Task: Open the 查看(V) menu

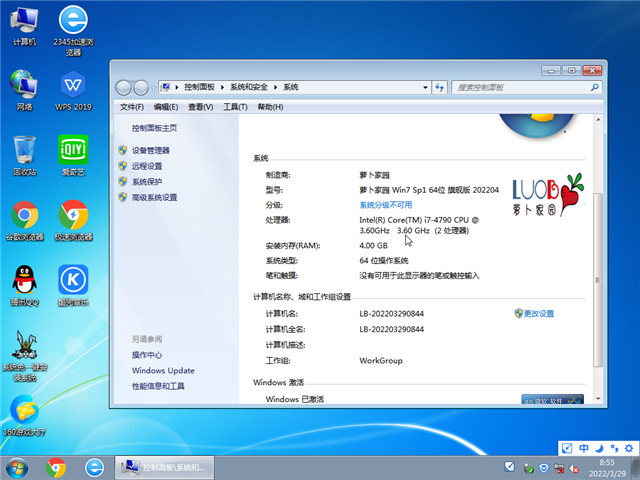Action: pos(200,107)
